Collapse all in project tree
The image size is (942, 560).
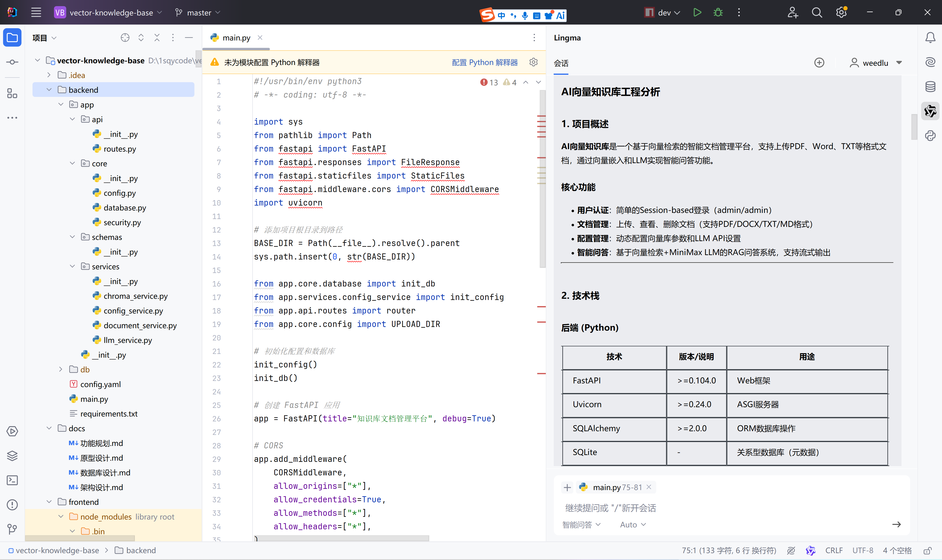point(157,38)
